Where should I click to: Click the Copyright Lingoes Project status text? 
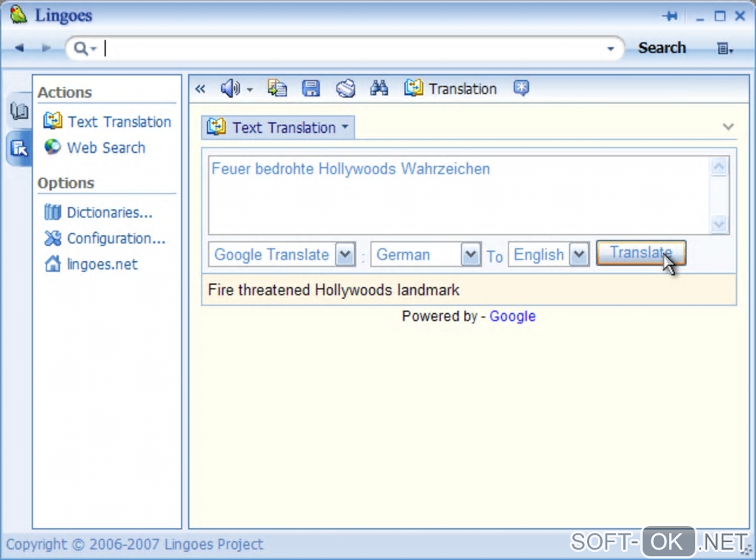tap(134, 544)
